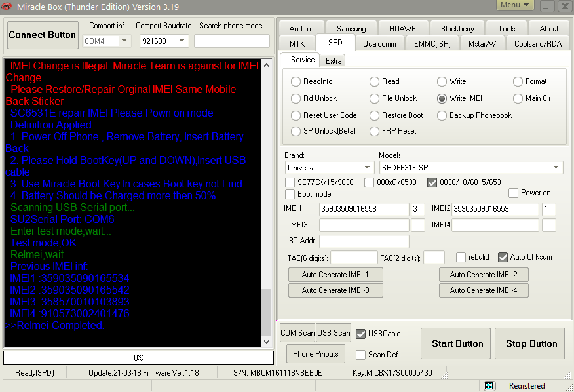Click the BT Addr input field

click(x=364, y=241)
